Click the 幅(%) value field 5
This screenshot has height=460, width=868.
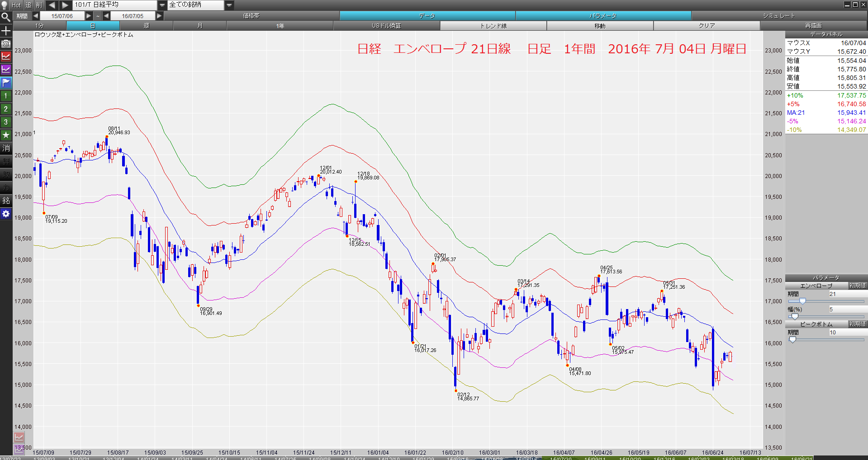(x=847, y=309)
